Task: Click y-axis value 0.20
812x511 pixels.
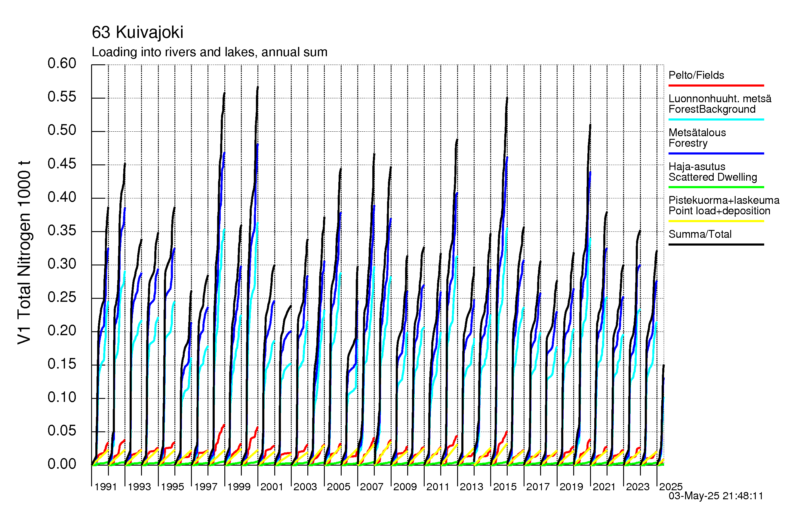Action: (x=62, y=331)
